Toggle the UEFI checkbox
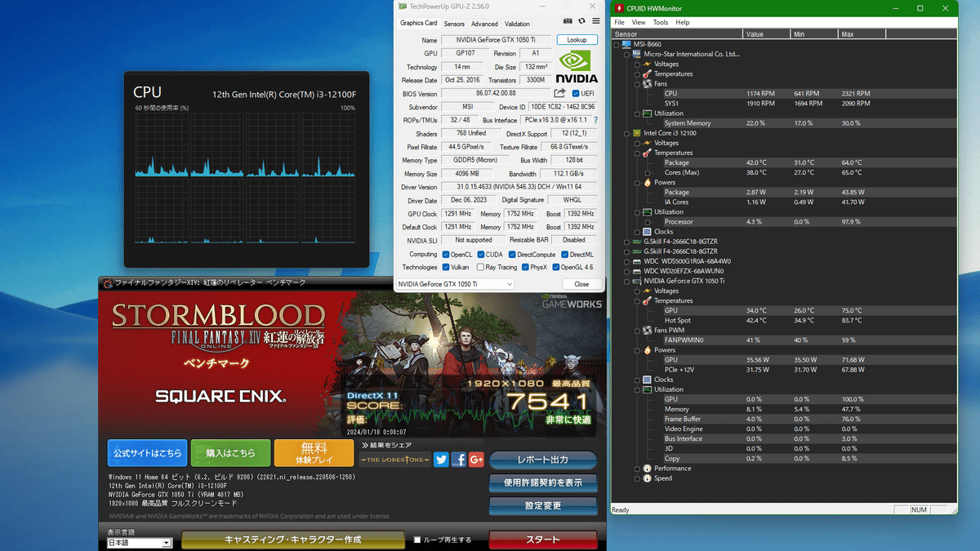This screenshot has width=980, height=551. click(x=576, y=94)
